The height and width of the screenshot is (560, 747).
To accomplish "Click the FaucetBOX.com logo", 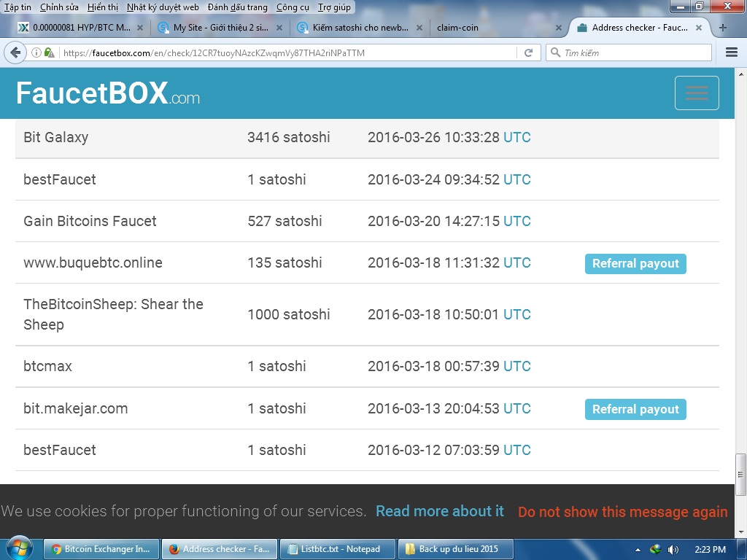I will point(108,93).
